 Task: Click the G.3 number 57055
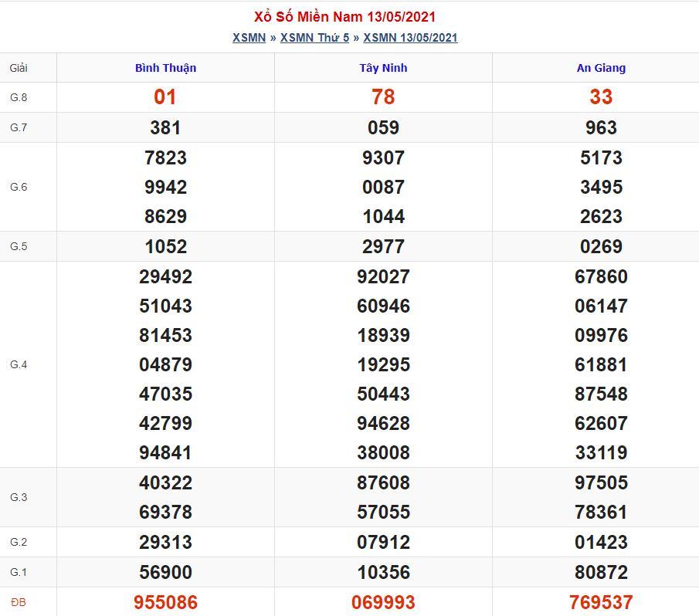tap(383, 513)
